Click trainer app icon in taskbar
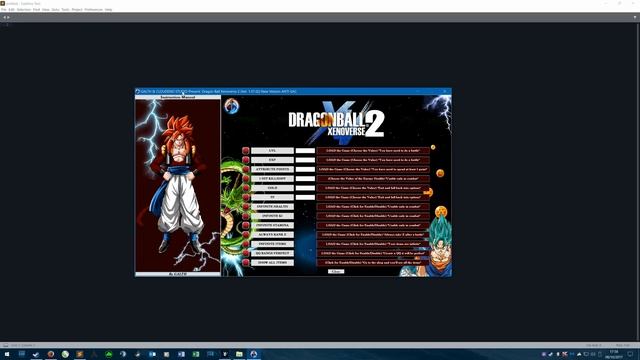Viewport: 640px width, 360px height. (x=254, y=354)
